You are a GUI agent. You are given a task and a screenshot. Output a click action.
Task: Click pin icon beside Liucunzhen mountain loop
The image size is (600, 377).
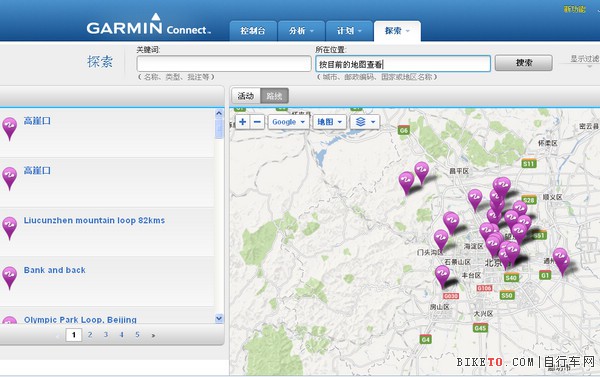[x=10, y=228]
